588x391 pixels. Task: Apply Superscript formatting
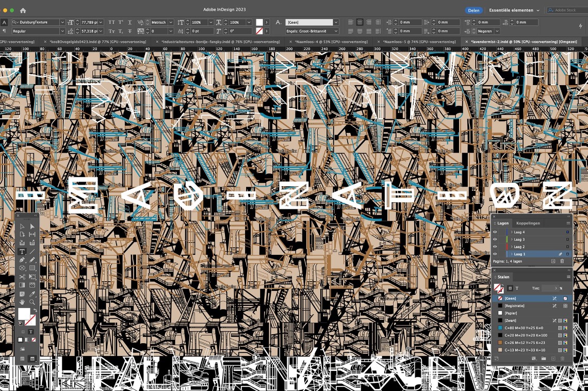pyautogui.click(x=121, y=22)
